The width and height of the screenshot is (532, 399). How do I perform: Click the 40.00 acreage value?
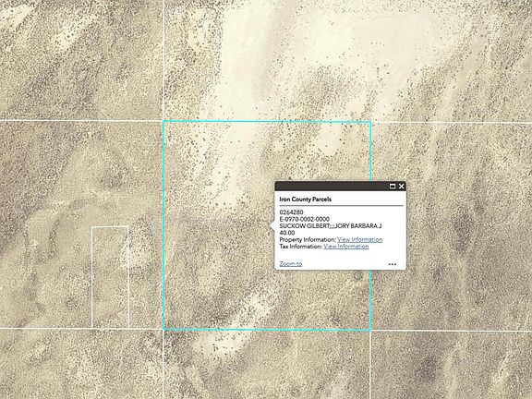tap(287, 233)
